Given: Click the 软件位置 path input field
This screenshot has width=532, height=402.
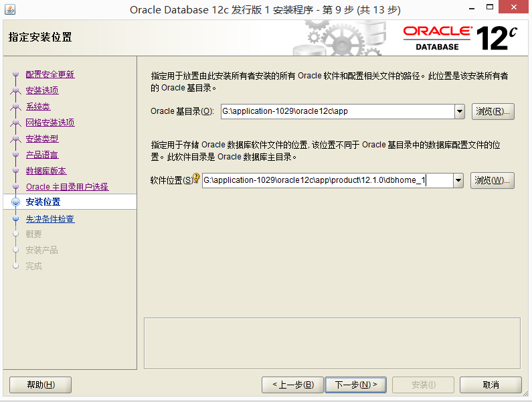Looking at the screenshot, I should point(328,180).
